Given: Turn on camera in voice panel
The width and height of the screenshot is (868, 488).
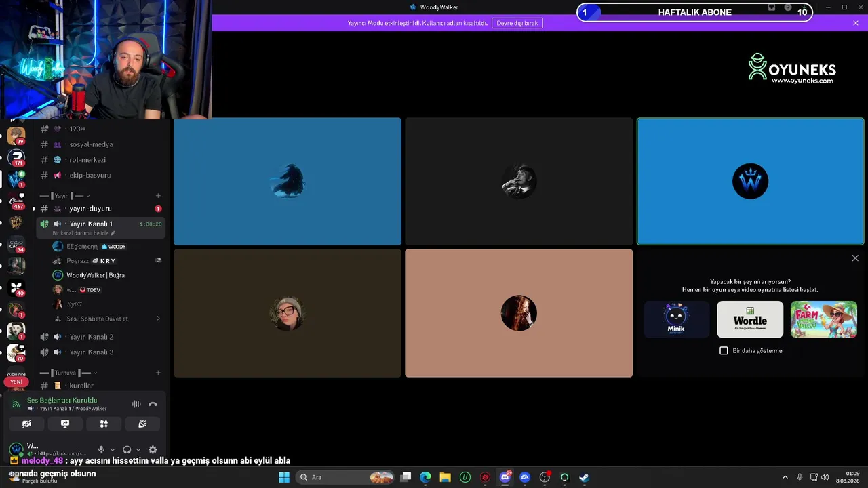Looking at the screenshot, I should [x=26, y=424].
